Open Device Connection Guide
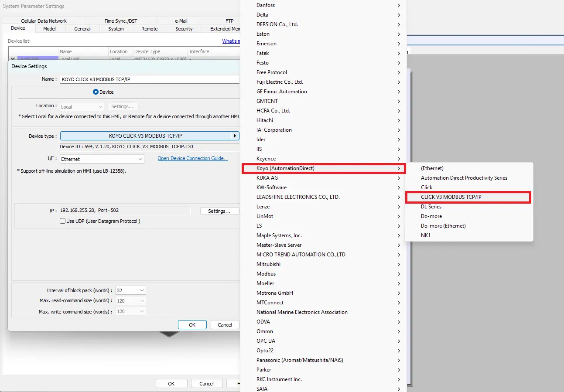 click(x=192, y=158)
